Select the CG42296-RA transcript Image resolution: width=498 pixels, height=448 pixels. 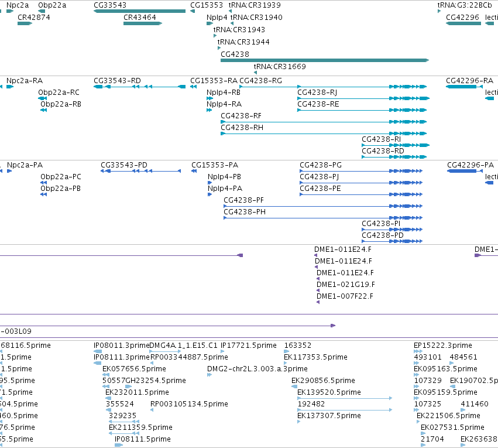pos(464,87)
